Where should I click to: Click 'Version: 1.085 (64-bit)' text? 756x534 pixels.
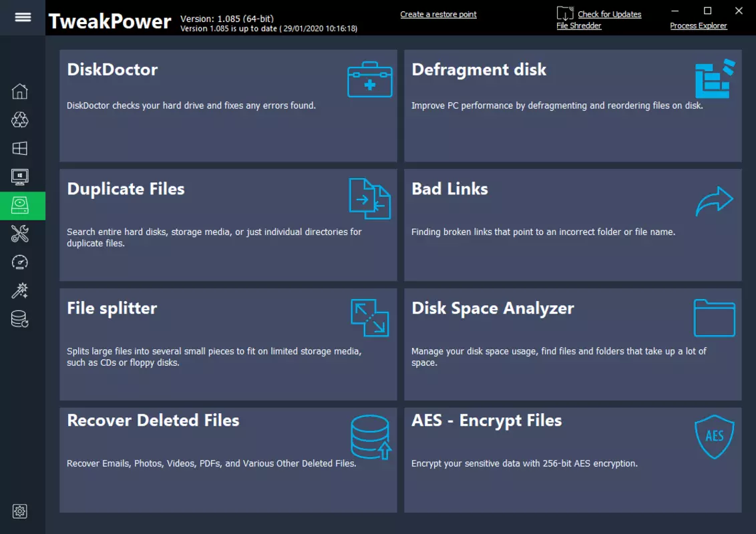(227, 19)
